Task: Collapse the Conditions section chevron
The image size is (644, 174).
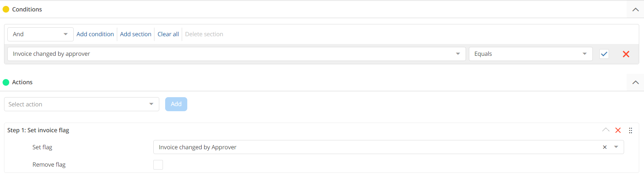Action: point(636,10)
